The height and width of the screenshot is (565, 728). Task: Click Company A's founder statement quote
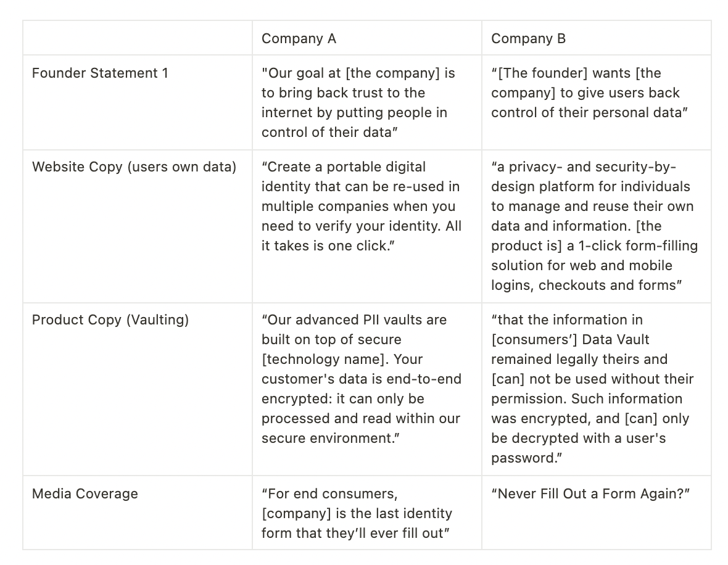[x=358, y=102]
